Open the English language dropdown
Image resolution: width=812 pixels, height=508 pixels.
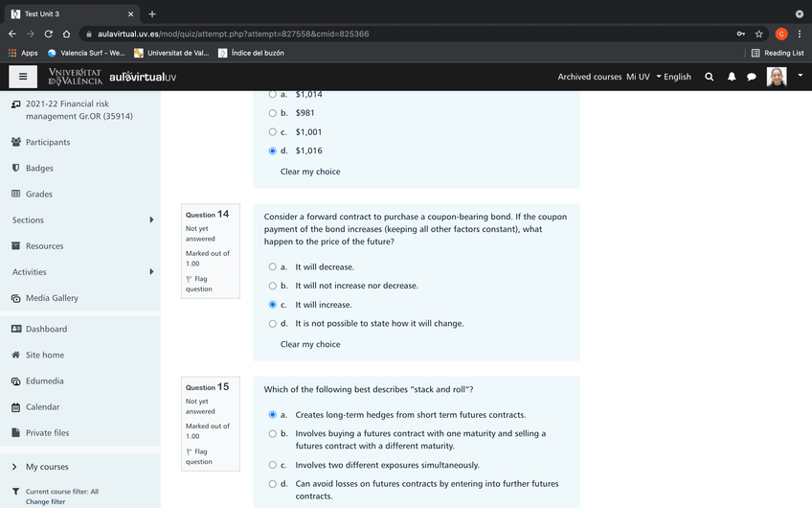pos(673,77)
